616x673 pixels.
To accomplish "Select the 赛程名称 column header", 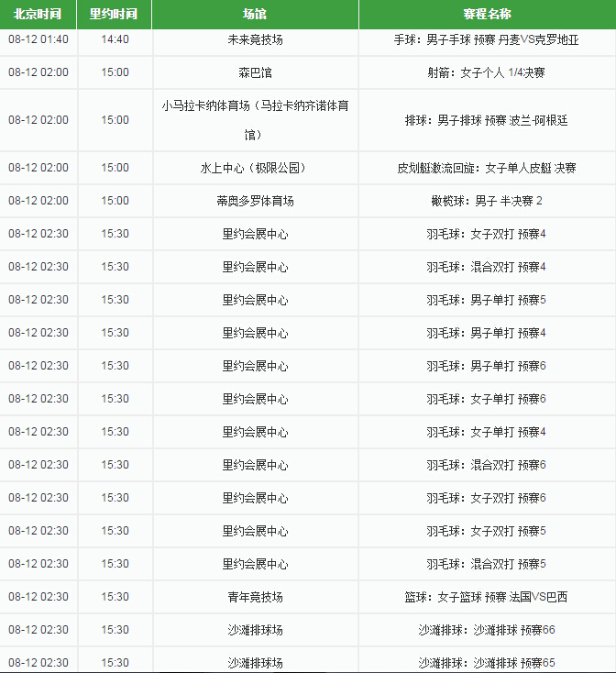I will click(487, 15).
